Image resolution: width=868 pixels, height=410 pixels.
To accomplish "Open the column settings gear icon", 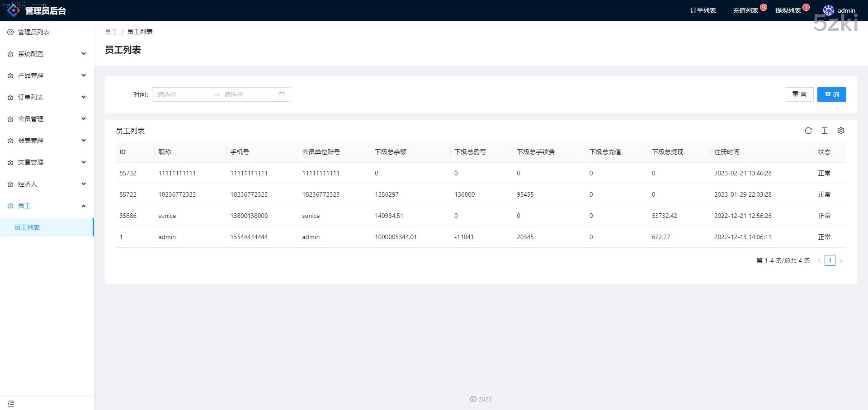I will pos(841,131).
